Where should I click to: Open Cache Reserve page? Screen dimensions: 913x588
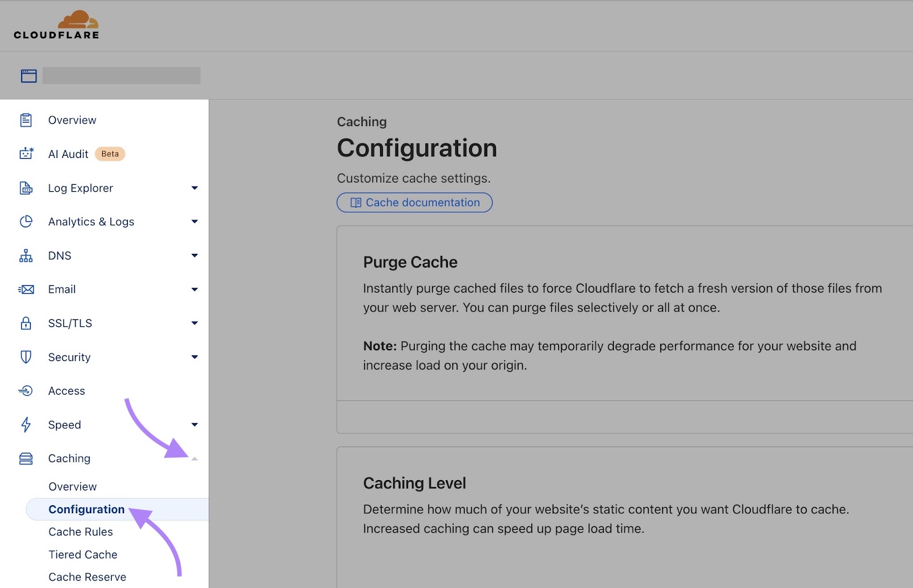pos(87,577)
